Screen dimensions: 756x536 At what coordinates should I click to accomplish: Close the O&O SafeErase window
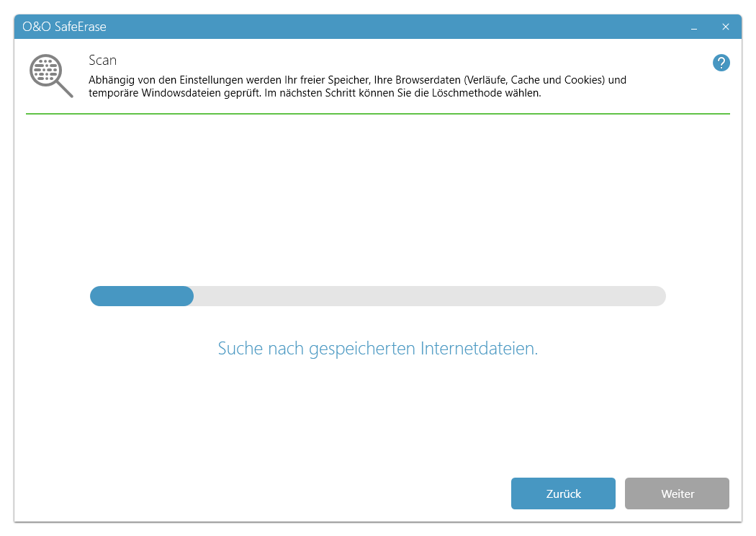pyautogui.click(x=725, y=27)
